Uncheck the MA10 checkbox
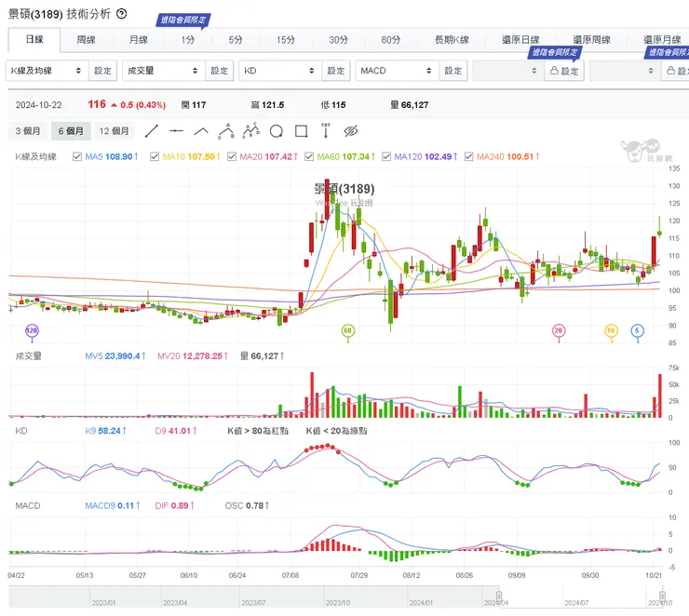This screenshot has height=616, width=689. [155, 156]
